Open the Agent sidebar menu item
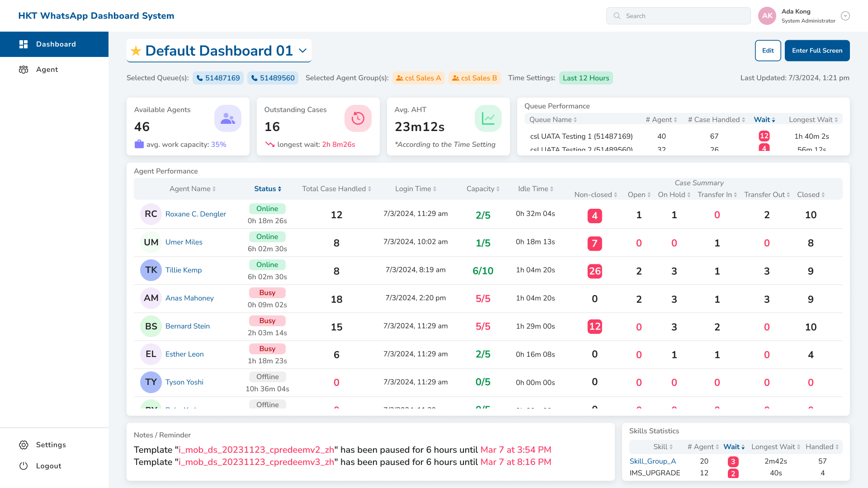868x488 pixels. 47,70
